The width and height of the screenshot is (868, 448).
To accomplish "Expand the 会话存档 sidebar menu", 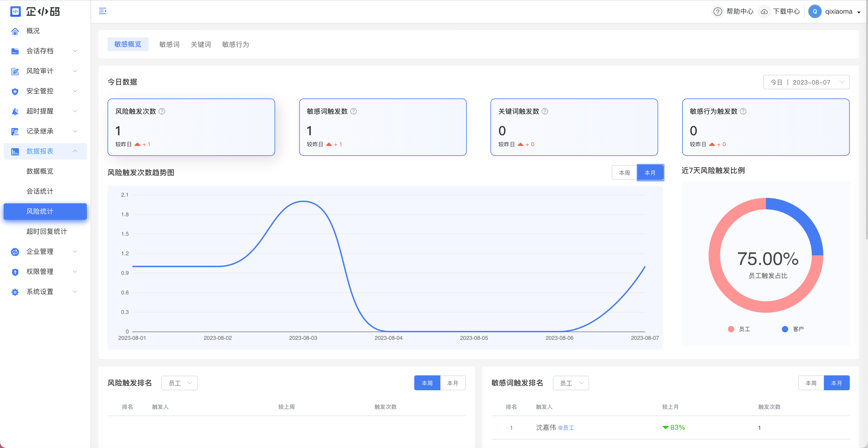I will [45, 51].
